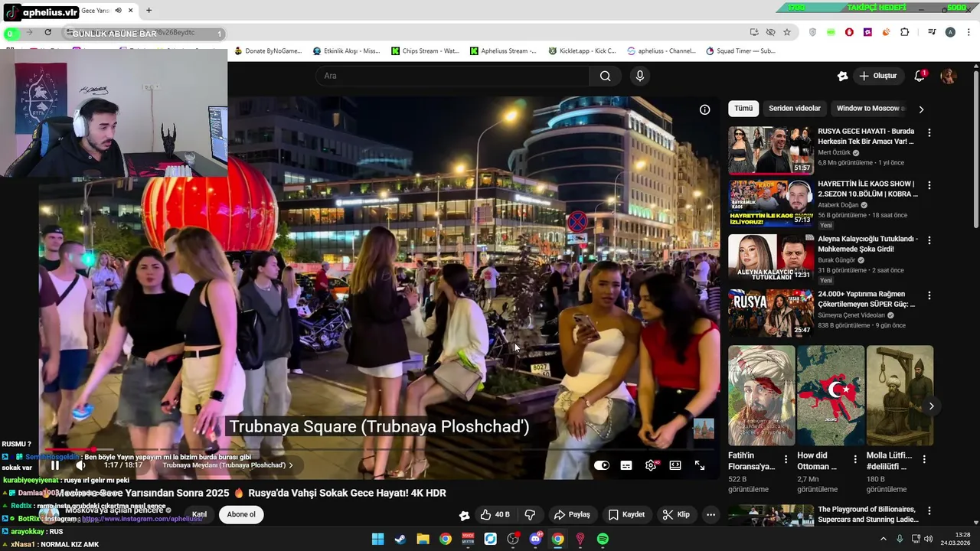Mute the video with the speaker icon

click(x=80, y=465)
